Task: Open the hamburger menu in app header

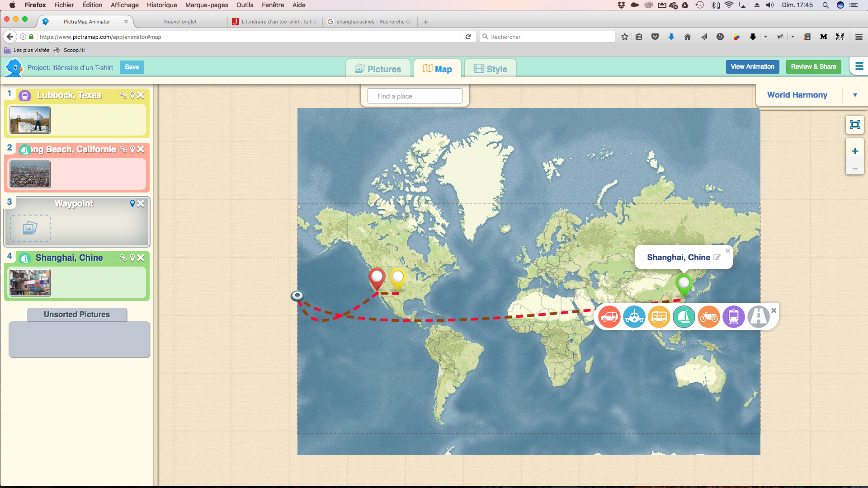Action: click(859, 67)
